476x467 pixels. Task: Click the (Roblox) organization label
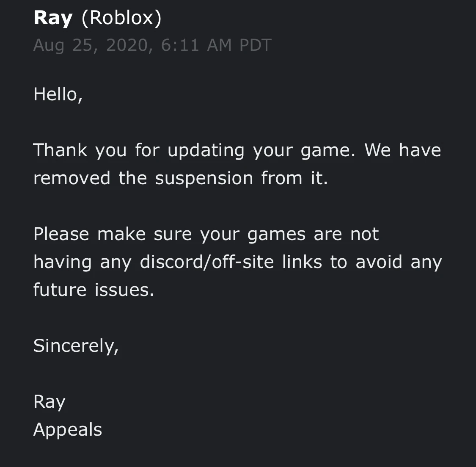pyautogui.click(x=121, y=18)
